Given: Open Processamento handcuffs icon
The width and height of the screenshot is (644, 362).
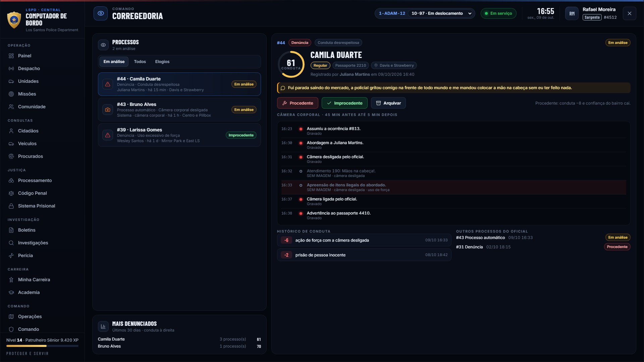Looking at the screenshot, I should (11, 180).
